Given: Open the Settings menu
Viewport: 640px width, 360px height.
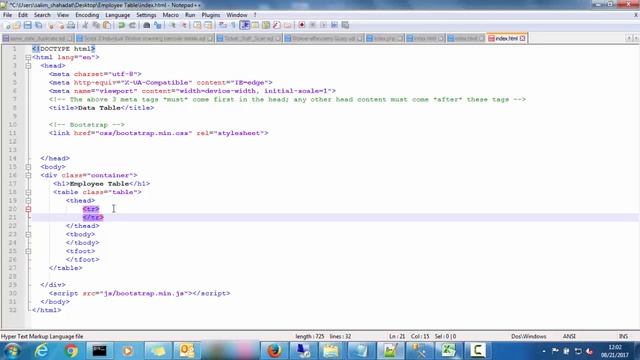Looking at the screenshot, I should point(146,15).
